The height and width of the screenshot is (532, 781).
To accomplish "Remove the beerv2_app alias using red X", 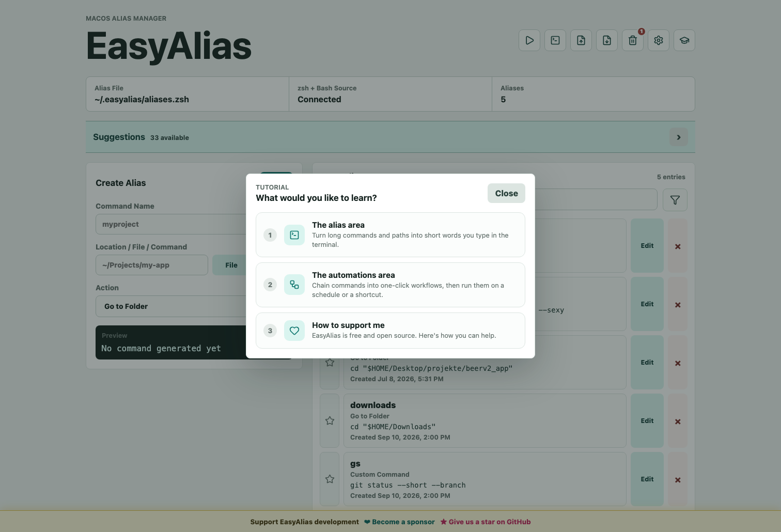I will point(678,363).
